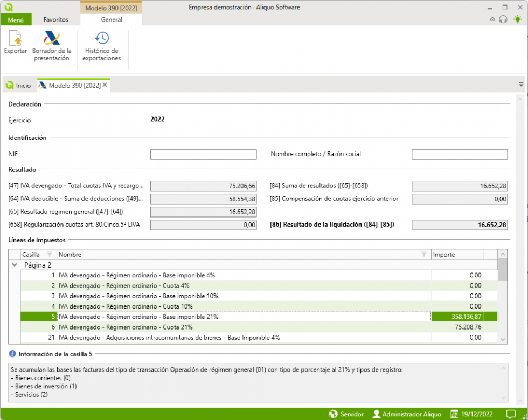Click inside the NIF input field
This screenshot has height=420, width=528.
click(204, 154)
